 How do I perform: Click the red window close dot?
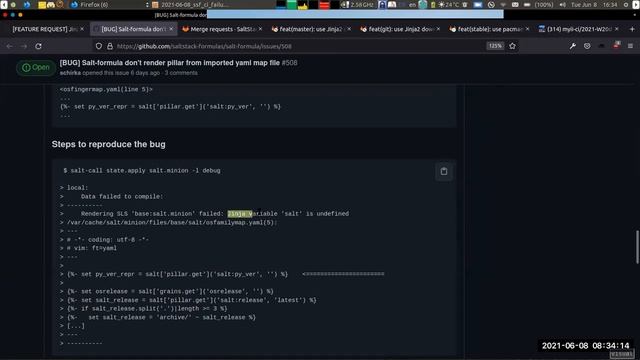pyautogui.click(x=5, y=15)
